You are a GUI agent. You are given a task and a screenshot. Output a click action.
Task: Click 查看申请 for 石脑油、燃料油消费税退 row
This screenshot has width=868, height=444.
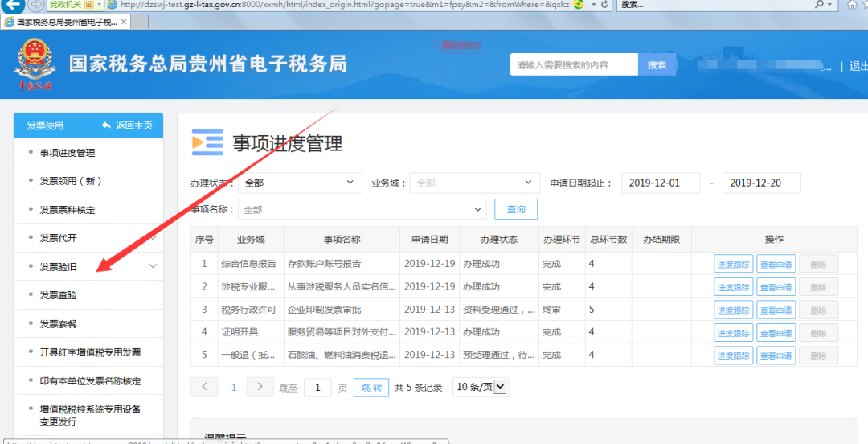(x=776, y=356)
